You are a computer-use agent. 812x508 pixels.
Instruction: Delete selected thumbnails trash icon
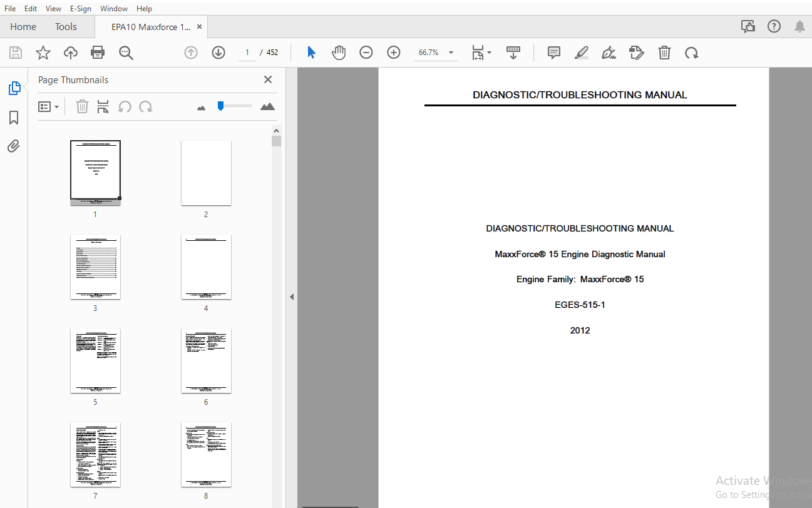pyautogui.click(x=82, y=106)
